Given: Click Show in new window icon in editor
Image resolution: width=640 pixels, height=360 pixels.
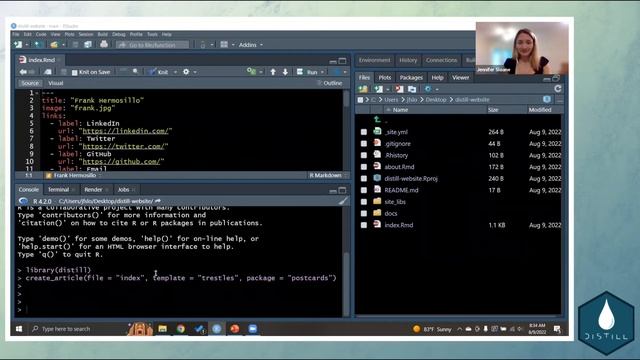Looking at the screenshot, I should point(48,72).
